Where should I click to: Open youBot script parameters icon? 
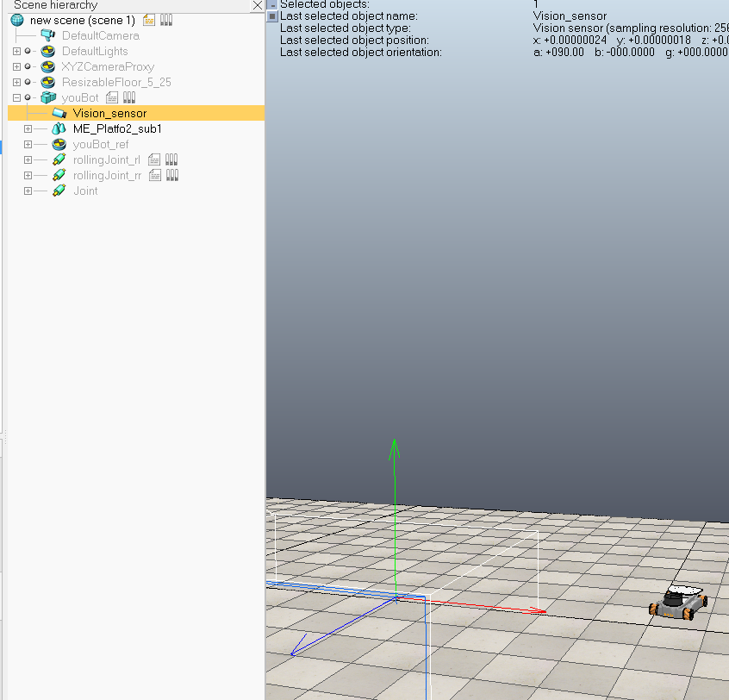[128, 97]
